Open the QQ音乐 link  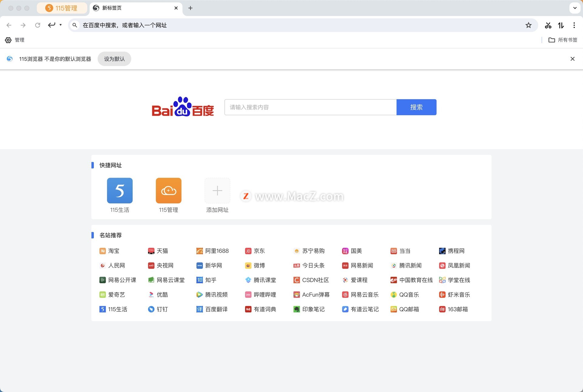pyautogui.click(x=405, y=295)
